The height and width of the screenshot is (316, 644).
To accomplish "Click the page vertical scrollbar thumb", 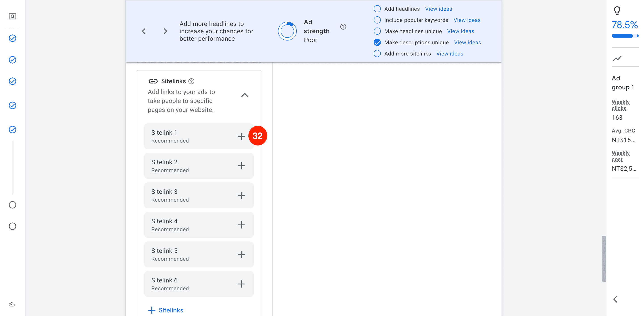I will 604,259.
